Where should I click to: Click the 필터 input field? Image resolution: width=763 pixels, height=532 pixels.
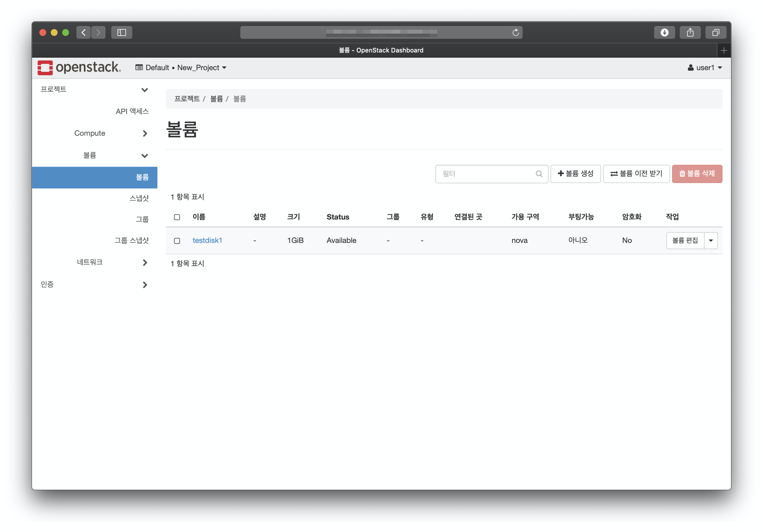[485, 174]
